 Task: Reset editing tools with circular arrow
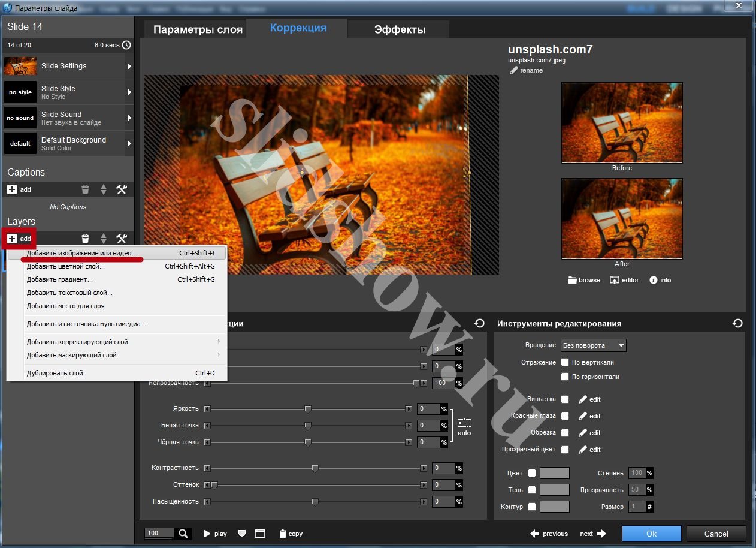click(x=737, y=323)
